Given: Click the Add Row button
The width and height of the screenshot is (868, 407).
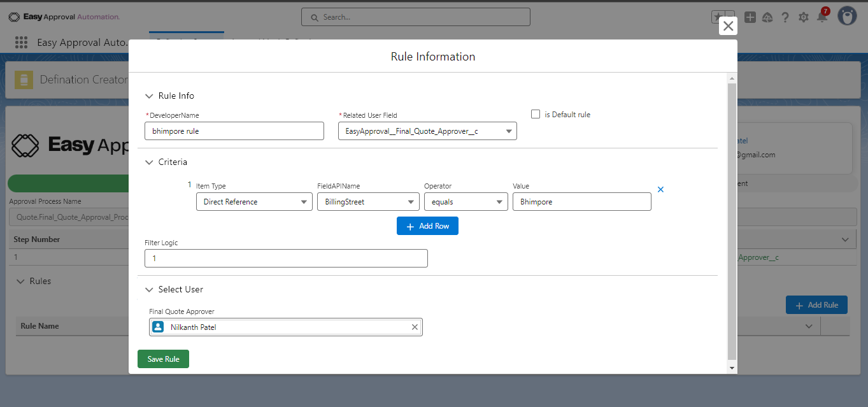Looking at the screenshot, I should 427,226.
